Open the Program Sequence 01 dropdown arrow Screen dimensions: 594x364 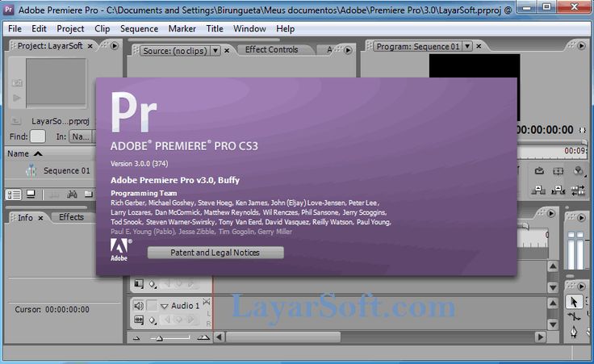467,46
